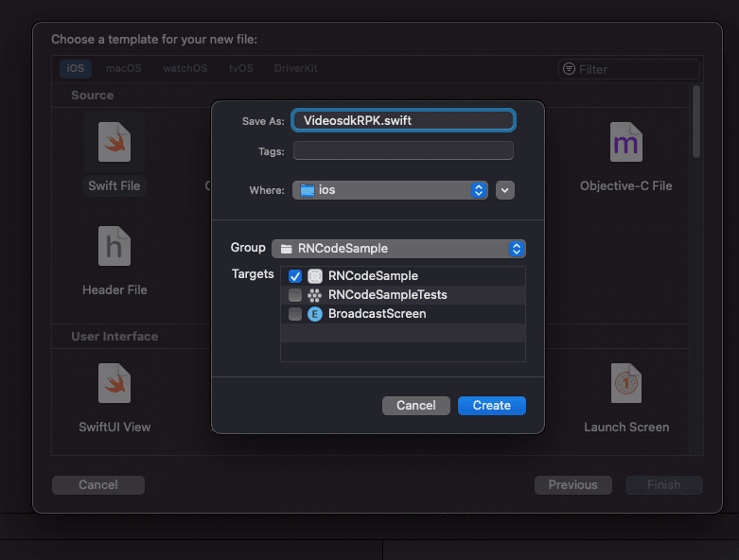
Task: Click the Objective-C File label
Action: [x=625, y=185]
